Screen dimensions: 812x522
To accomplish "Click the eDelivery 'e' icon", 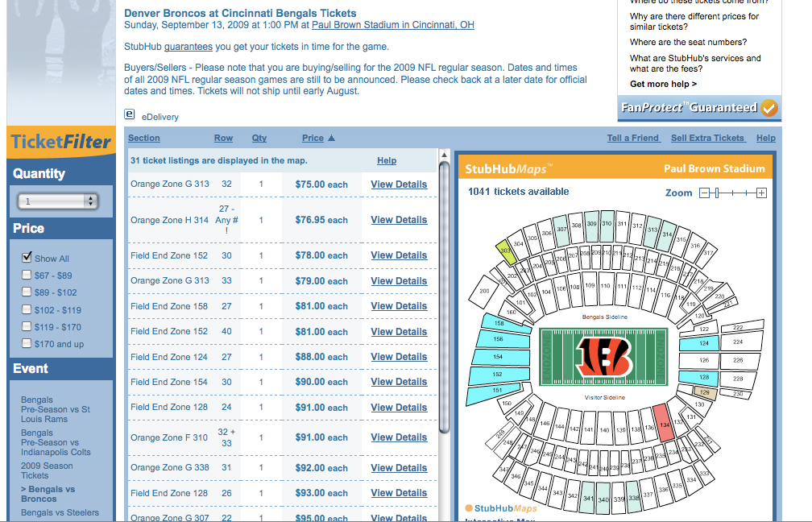I will (x=130, y=114).
